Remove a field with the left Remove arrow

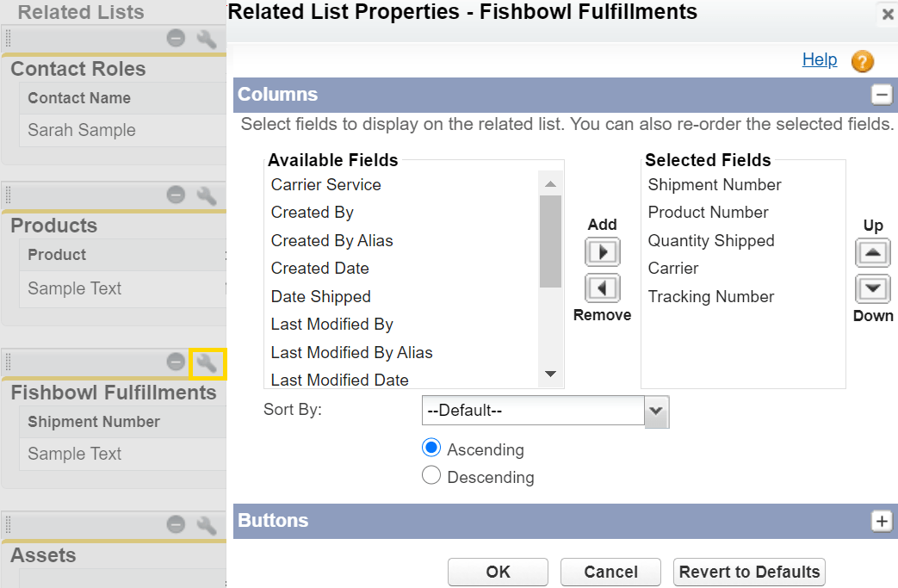click(602, 288)
